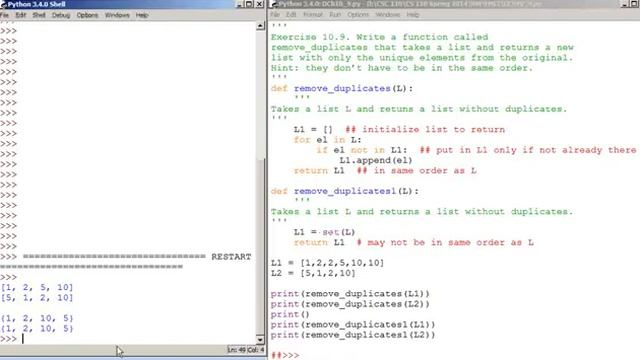Click shell output line [5, 1, 2, 10]
Screen dimensions: 640x360
(x=37, y=298)
